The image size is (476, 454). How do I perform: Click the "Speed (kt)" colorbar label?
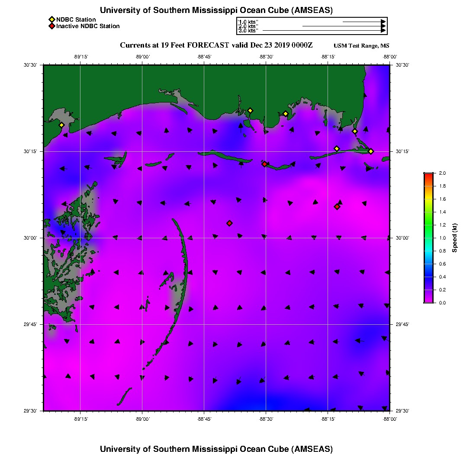coord(455,238)
